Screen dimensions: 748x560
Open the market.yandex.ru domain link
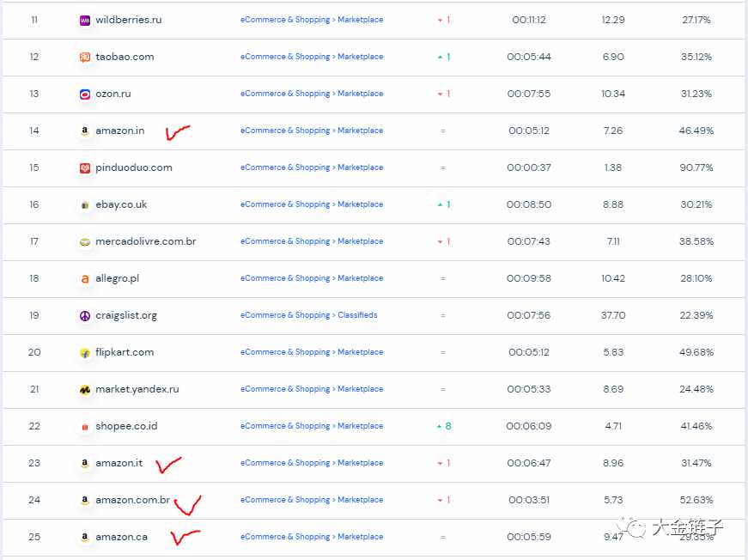click(x=137, y=389)
